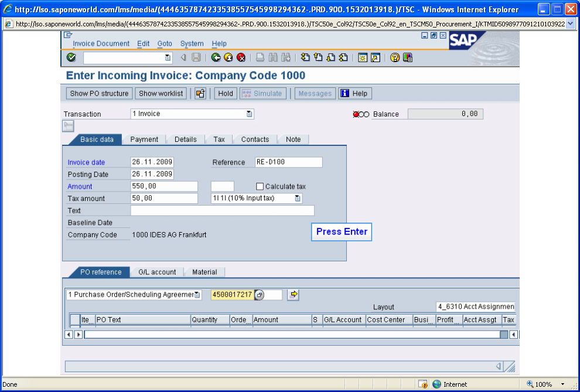This screenshot has width=580, height=392.
Task: Click the Find Next binoculars icon
Action: 285,57
